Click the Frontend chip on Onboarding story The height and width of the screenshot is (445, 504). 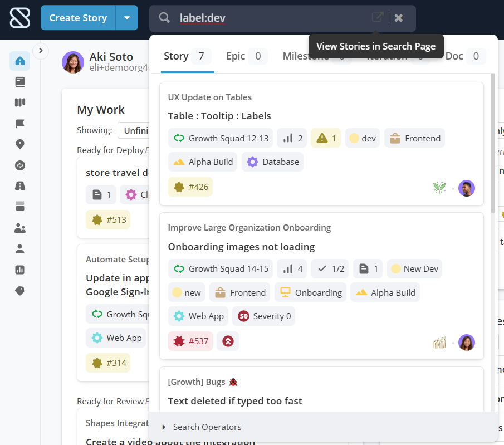pyautogui.click(x=240, y=292)
